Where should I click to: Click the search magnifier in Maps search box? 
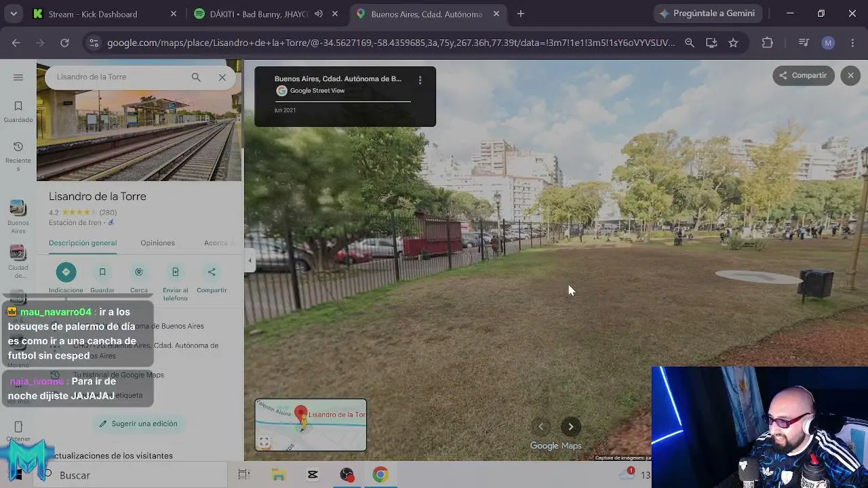[x=196, y=77]
